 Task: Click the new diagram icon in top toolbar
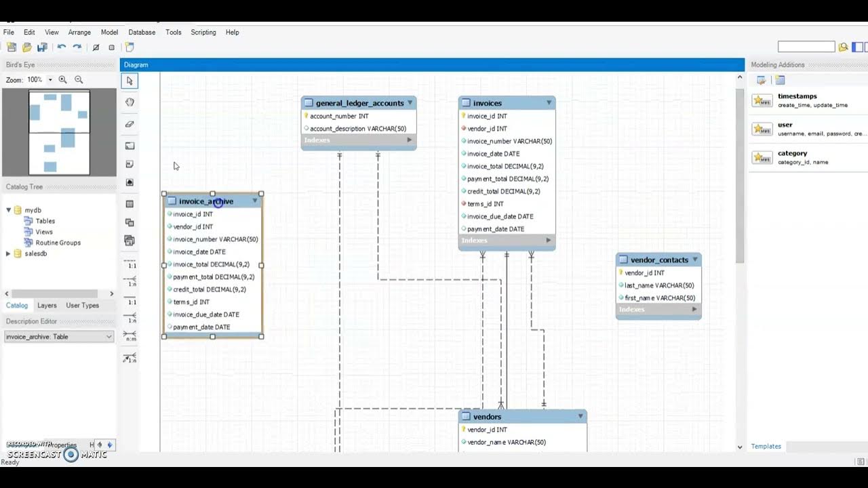[x=130, y=47]
